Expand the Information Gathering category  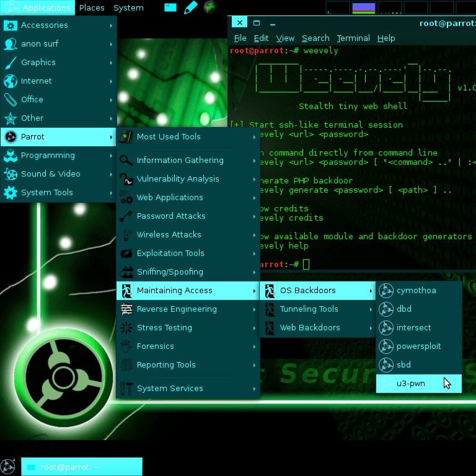(x=180, y=160)
